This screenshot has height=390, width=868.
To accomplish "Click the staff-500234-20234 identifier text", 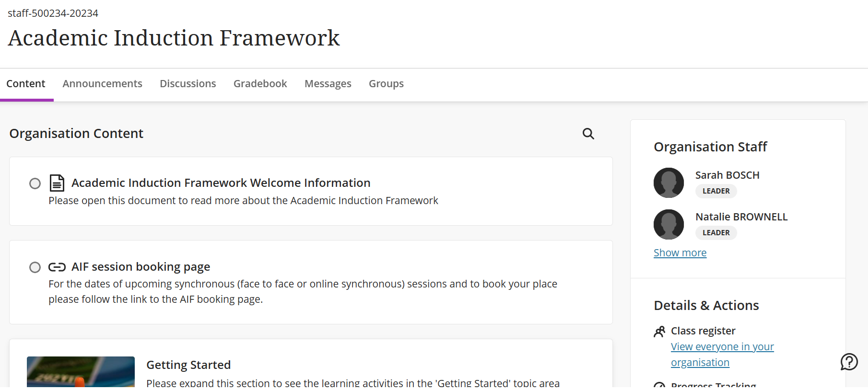I will (53, 13).
